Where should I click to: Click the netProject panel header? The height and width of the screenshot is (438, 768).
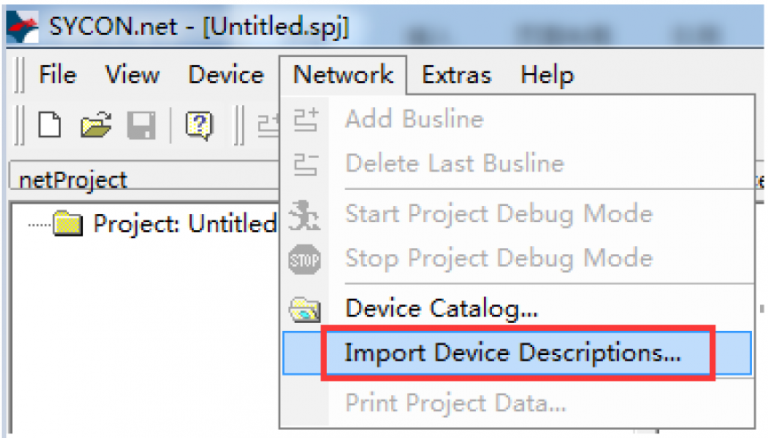74,180
